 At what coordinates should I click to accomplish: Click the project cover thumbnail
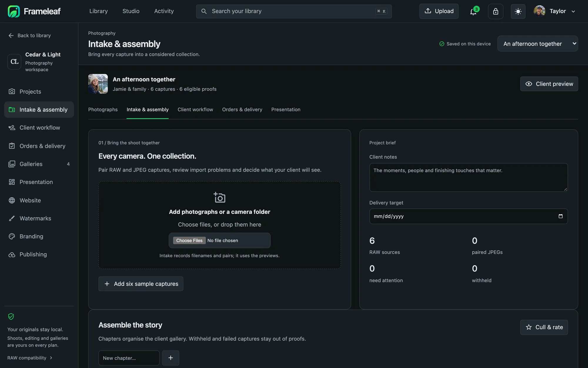(98, 84)
